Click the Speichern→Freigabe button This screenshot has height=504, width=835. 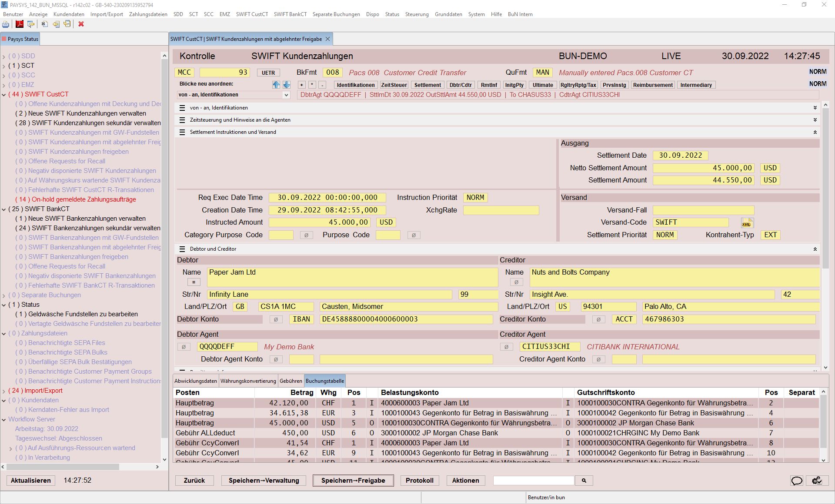click(353, 481)
